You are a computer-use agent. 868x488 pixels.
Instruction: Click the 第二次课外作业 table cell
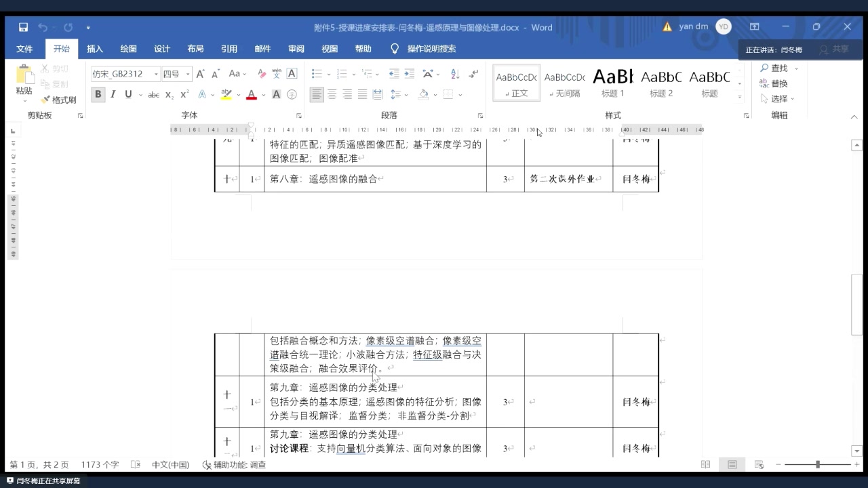pos(568,179)
